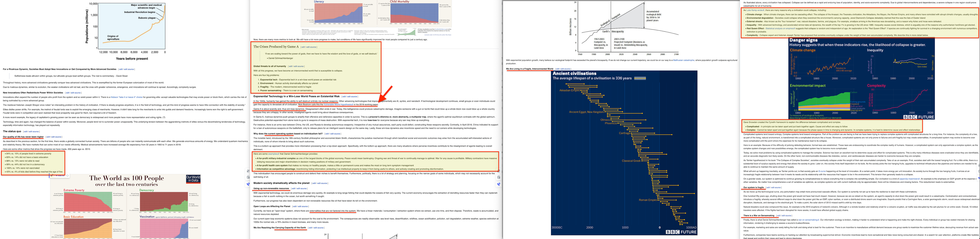Click the bold term "Red Queen Effect" in the list
The width and height of the screenshot is (980, 239).
755,29
